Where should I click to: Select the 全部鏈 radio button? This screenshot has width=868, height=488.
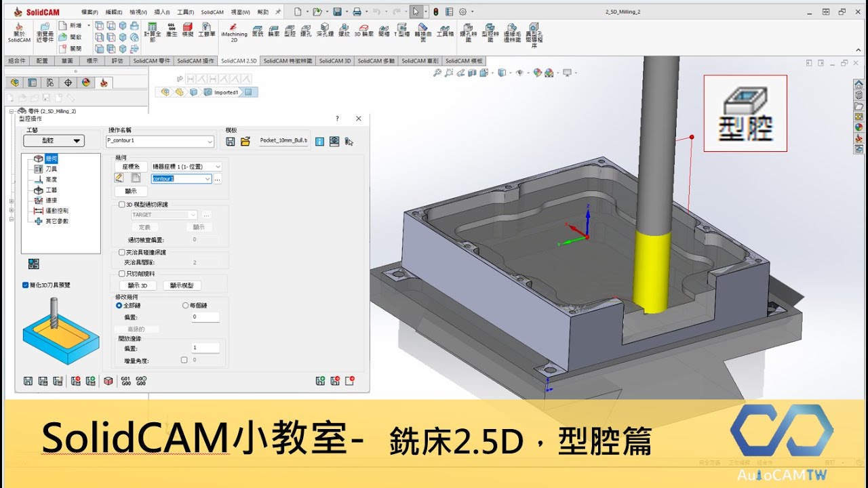[119, 306]
